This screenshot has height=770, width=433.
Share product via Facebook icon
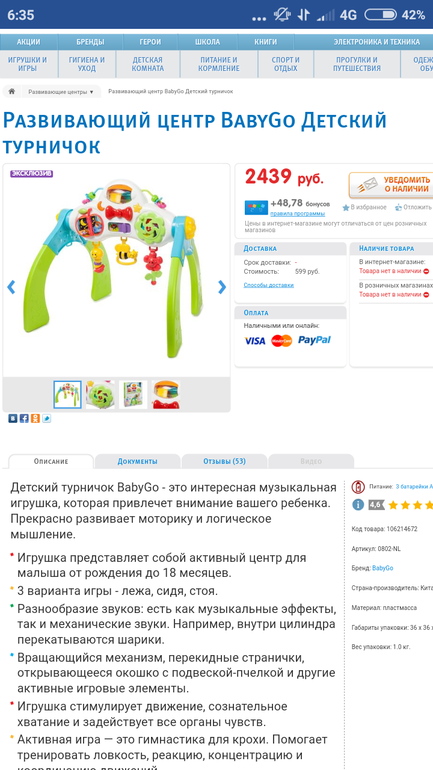pyautogui.click(x=24, y=418)
